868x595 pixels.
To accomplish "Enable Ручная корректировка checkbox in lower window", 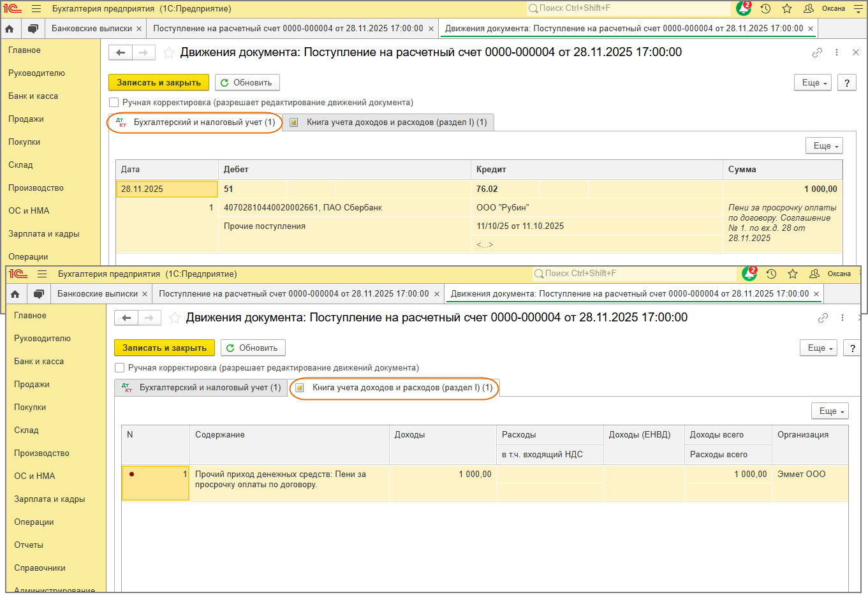I will [120, 368].
